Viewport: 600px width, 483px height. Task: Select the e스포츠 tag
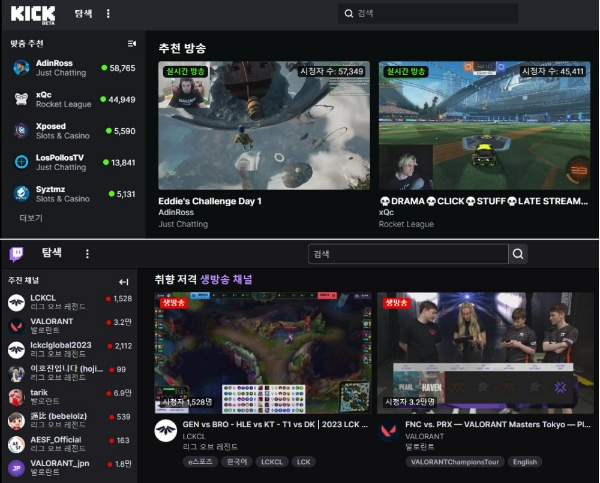[x=200, y=462]
